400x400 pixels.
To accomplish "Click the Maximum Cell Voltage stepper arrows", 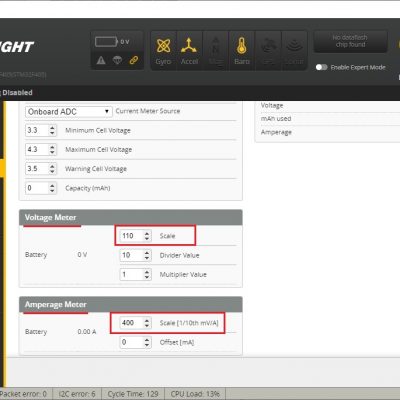I will click(52, 150).
